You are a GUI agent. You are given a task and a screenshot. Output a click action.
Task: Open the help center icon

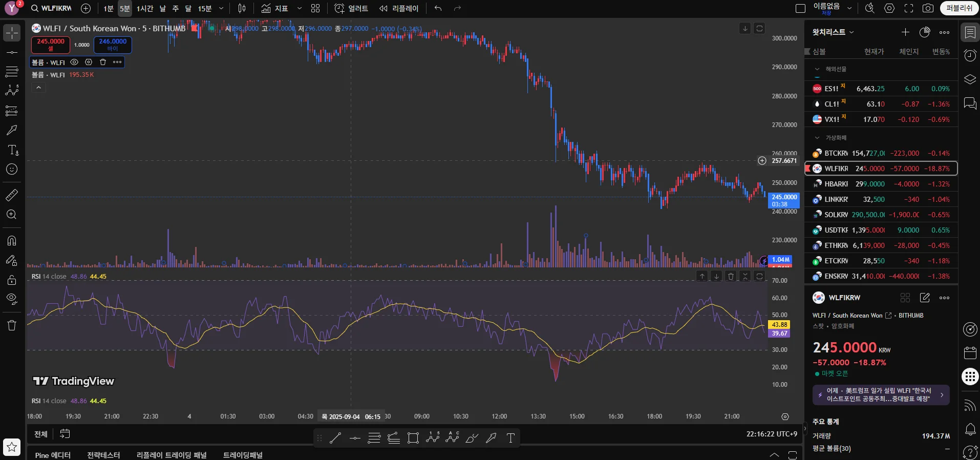point(970,452)
